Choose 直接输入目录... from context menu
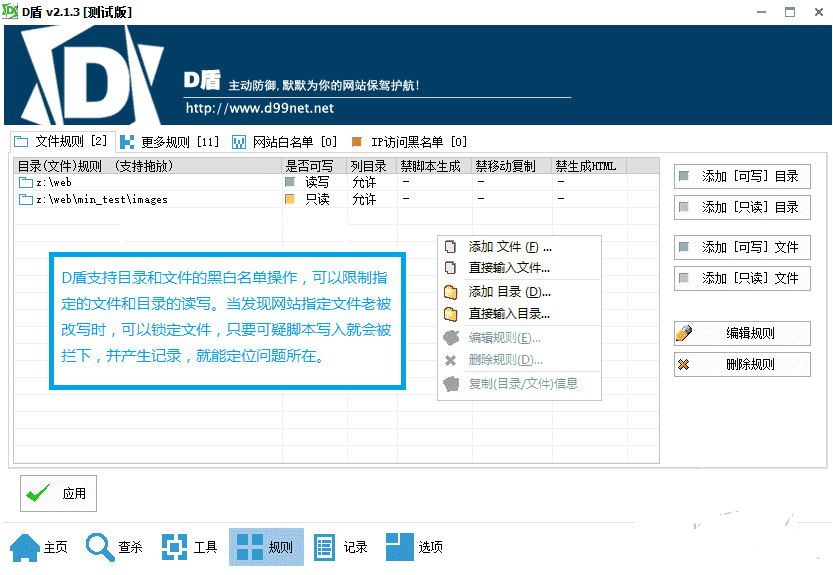Viewport: 833px width, 575px height. point(509,314)
